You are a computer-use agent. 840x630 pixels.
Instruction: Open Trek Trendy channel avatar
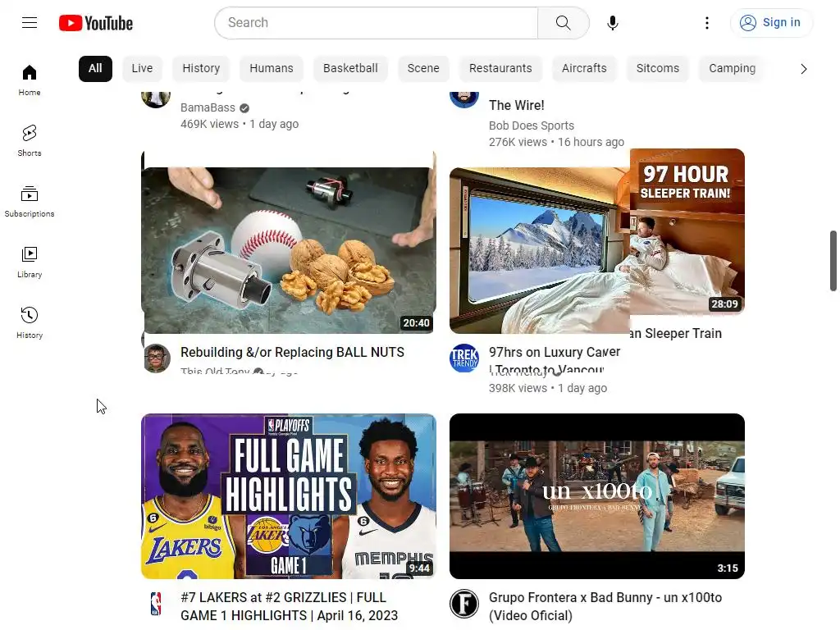click(464, 358)
